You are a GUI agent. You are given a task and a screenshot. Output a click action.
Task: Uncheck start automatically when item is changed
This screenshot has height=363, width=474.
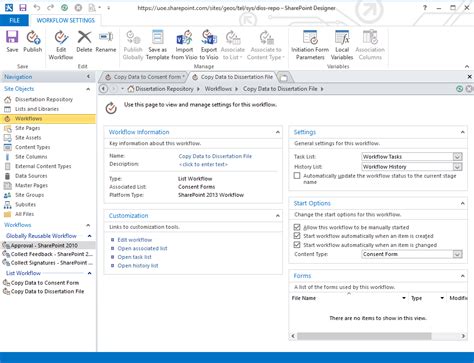point(297,245)
